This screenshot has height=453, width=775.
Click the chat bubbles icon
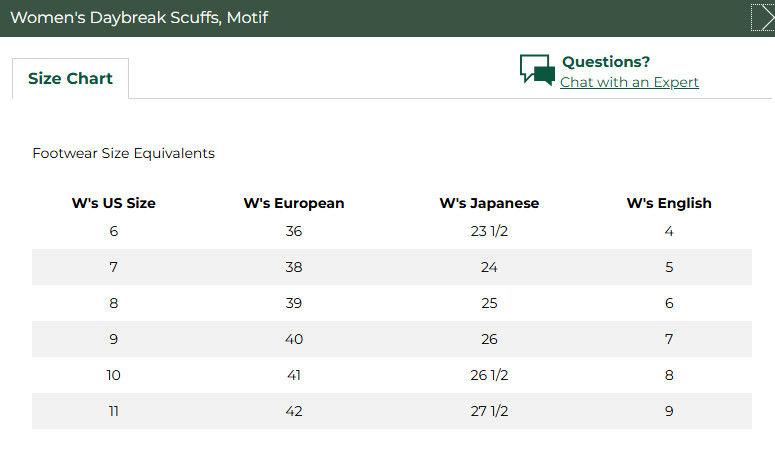coord(537,70)
